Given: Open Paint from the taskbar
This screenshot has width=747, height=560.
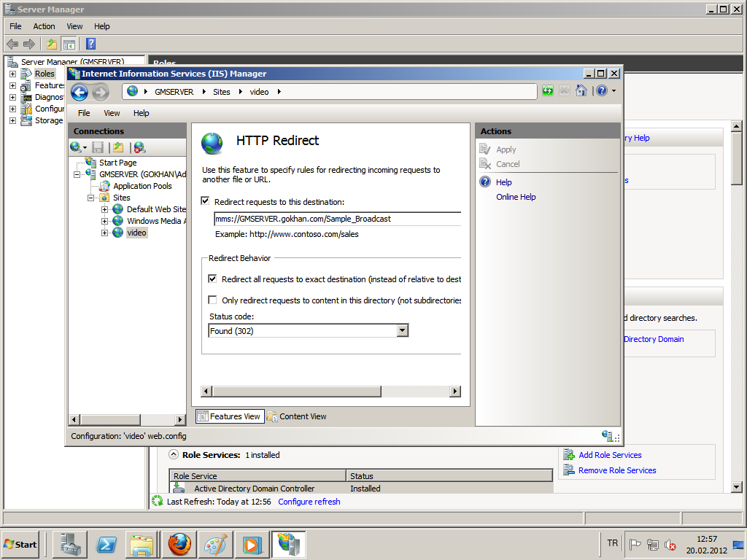Looking at the screenshot, I should click(216, 544).
